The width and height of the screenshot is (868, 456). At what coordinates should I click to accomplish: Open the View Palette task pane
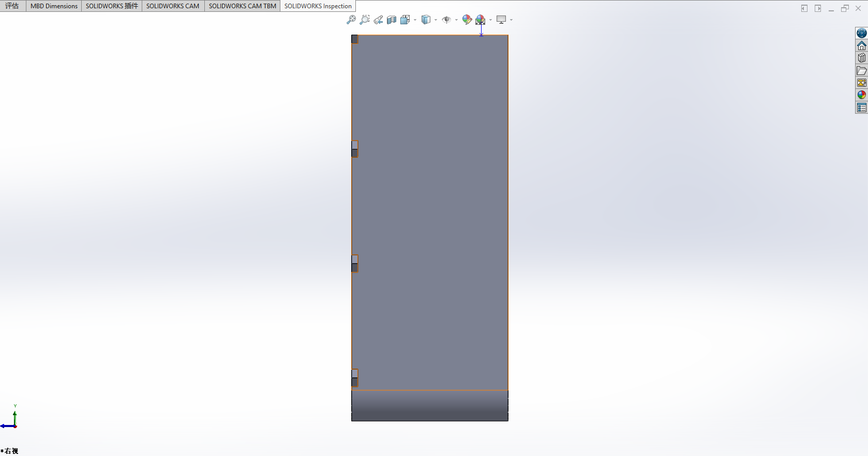pos(861,83)
